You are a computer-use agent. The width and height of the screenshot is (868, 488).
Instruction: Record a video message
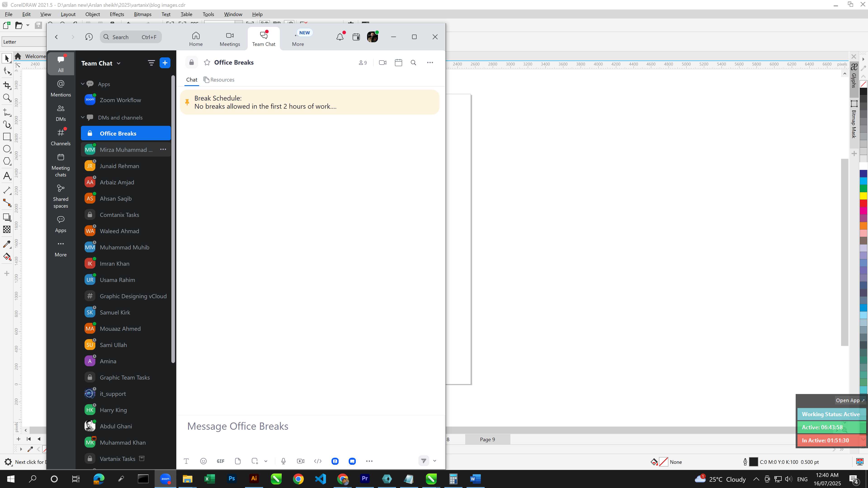pos(301,461)
